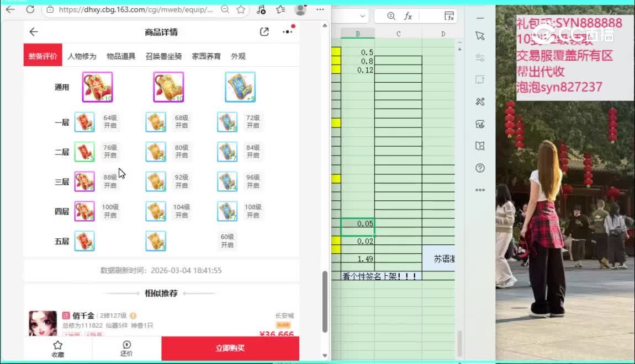Click the red scroll icon in 二层 row
Screen dimensions: 635x364
84,152
